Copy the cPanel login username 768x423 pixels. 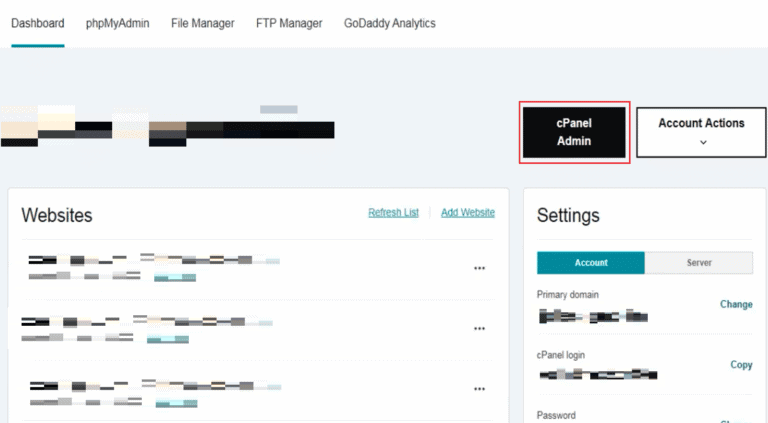coord(741,365)
